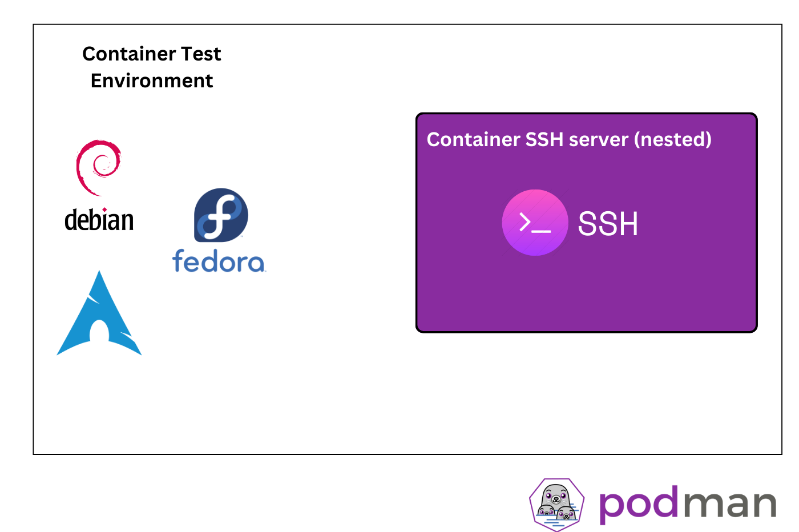Select the word Environment in the title

[152, 80]
